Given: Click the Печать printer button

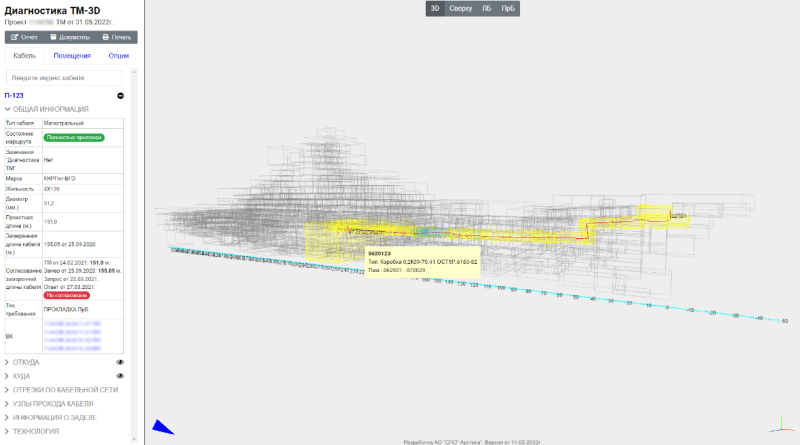Looking at the screenshot, I should pos(115,37).
